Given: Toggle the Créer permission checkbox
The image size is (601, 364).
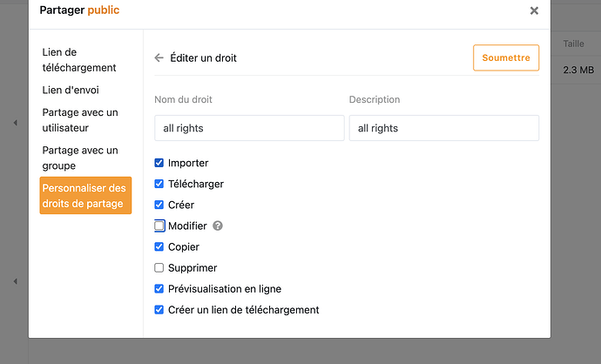Looking at the screenshot, I should pyautogui.click(x=159, y=205).
